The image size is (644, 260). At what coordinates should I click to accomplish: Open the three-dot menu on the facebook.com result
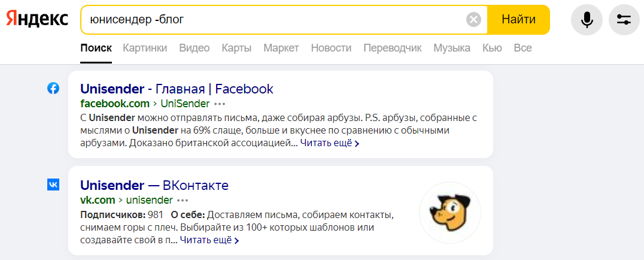pos(220,104)
